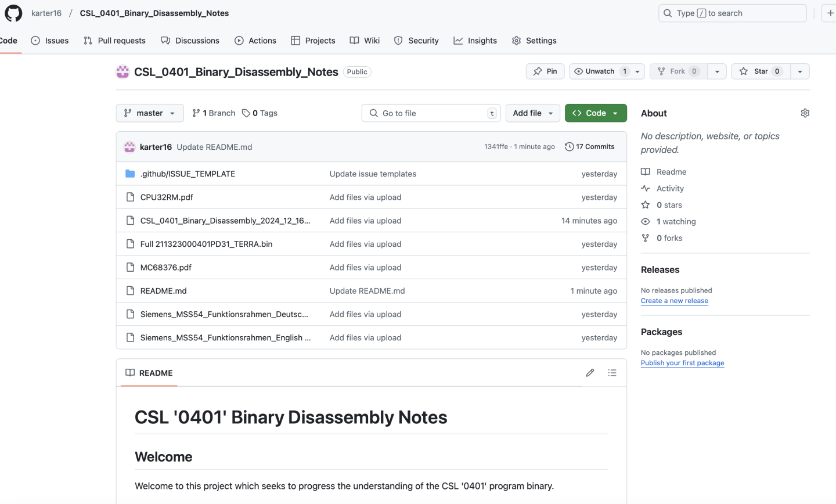The width and height of the screenshot is (836, 504).
Task: Click the 0 forks link
Action: tap(661, 238)
